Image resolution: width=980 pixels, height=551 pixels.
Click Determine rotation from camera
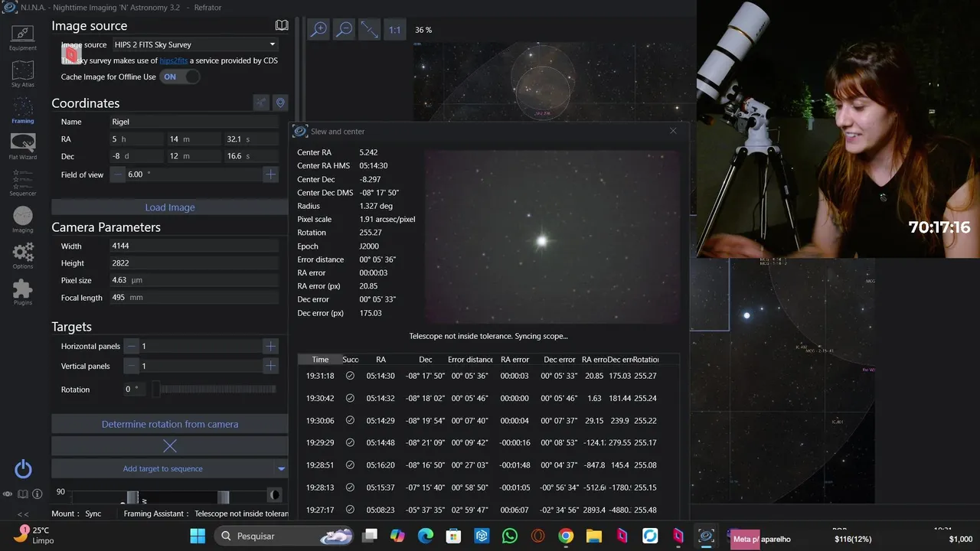pyautogui.click(x=170, y=424)
